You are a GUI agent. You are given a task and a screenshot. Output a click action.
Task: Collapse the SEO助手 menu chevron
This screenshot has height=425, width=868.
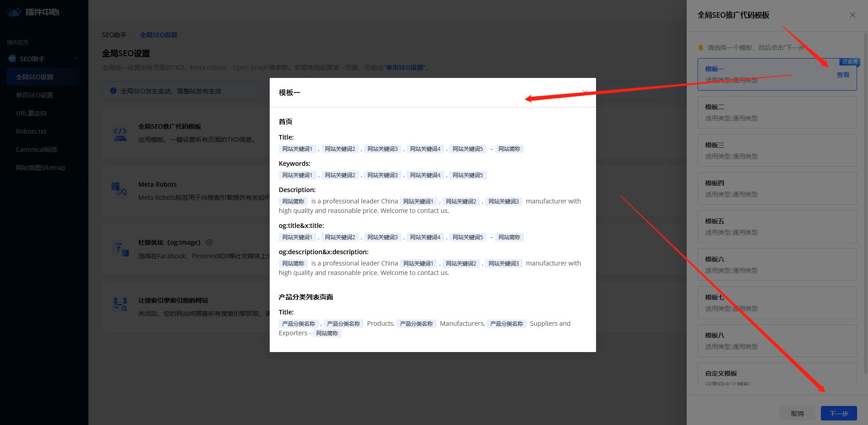77,59
